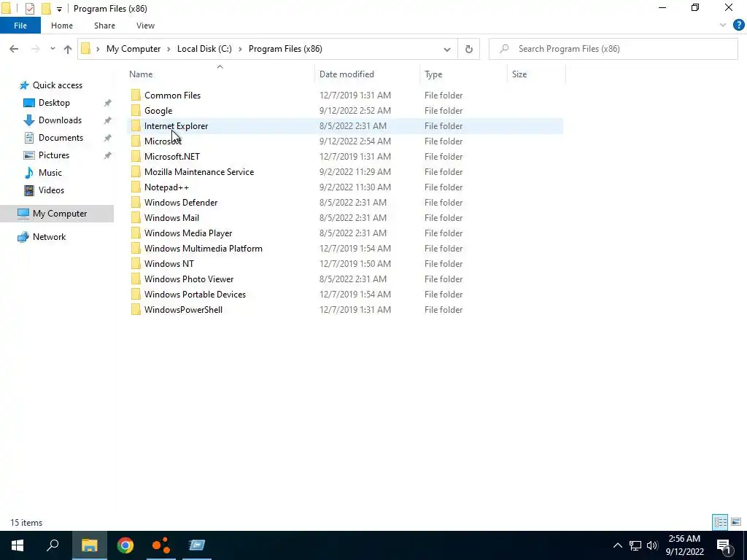Select the WindowsPowerShell folder name
747x560 pixels.
click(x=183, y=309)
